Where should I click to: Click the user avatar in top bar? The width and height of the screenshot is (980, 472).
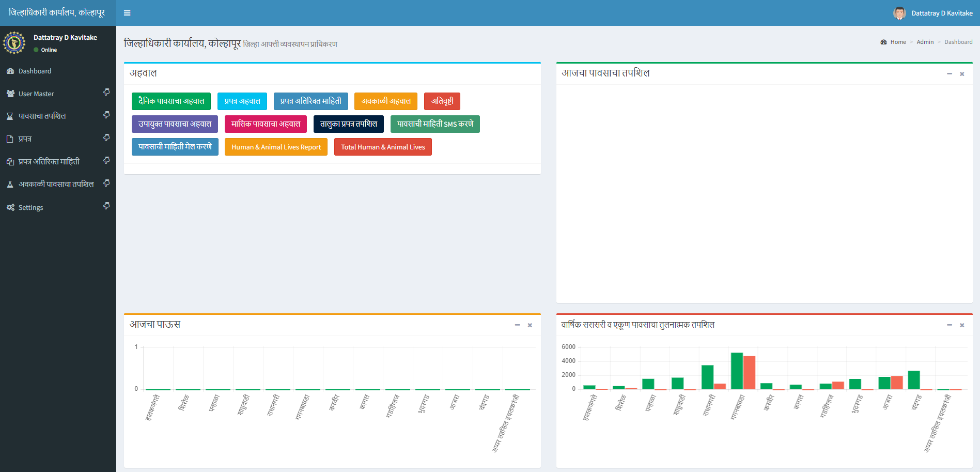pyautogui.click(x=899, y=13)
